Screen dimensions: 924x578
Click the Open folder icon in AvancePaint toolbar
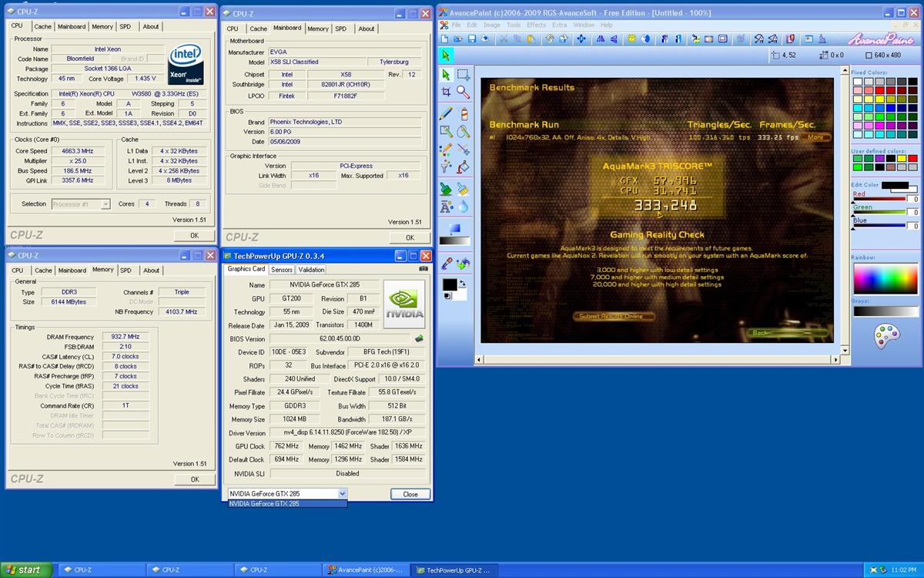point(457,39)
